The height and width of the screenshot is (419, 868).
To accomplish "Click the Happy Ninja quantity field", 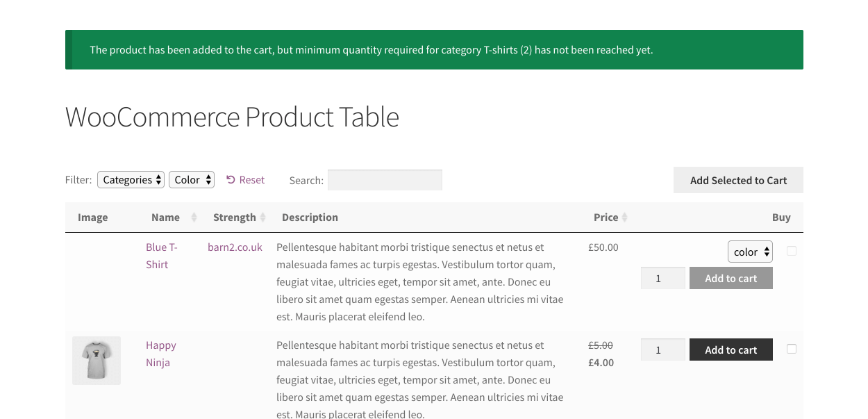I will 662,350.
